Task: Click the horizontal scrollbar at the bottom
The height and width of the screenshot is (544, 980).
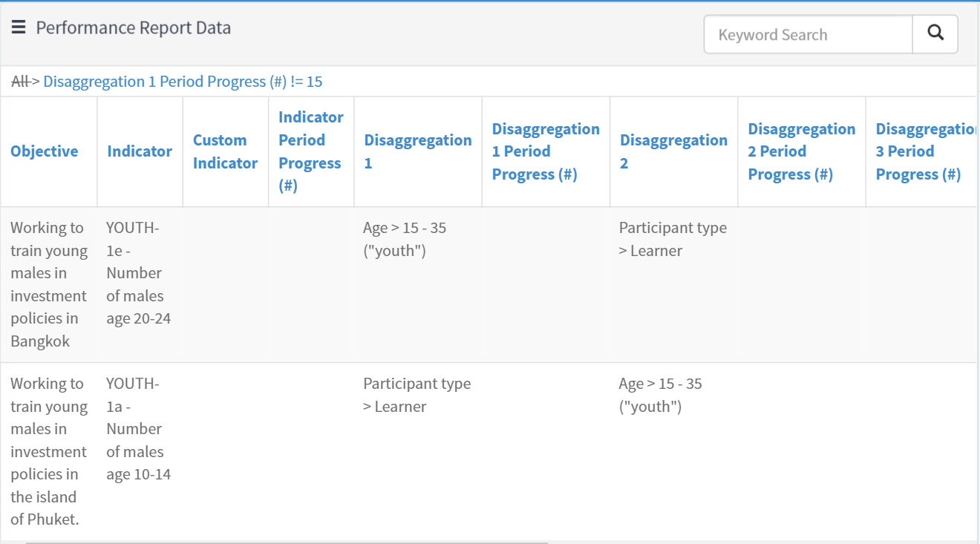Action: coord(286,542)
